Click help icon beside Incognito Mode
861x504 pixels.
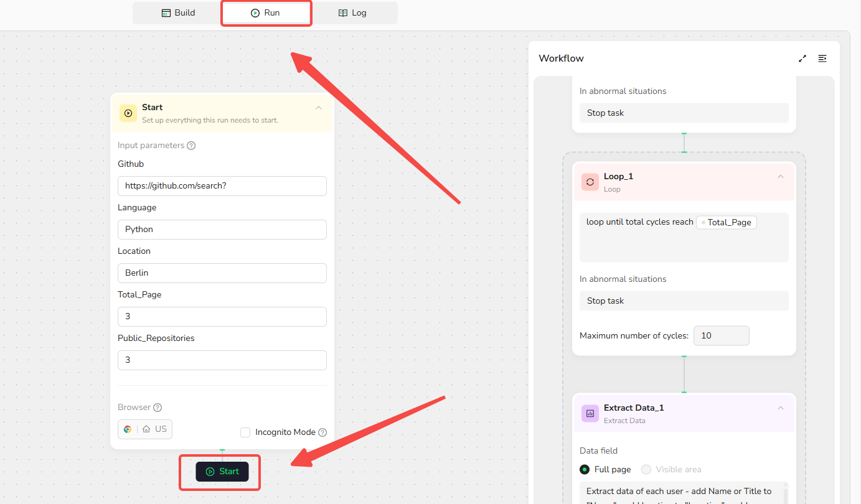click(x=322, y=432)
